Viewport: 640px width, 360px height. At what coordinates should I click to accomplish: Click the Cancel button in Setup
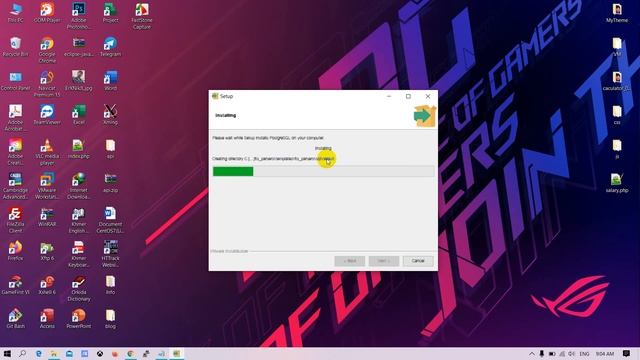418,261
